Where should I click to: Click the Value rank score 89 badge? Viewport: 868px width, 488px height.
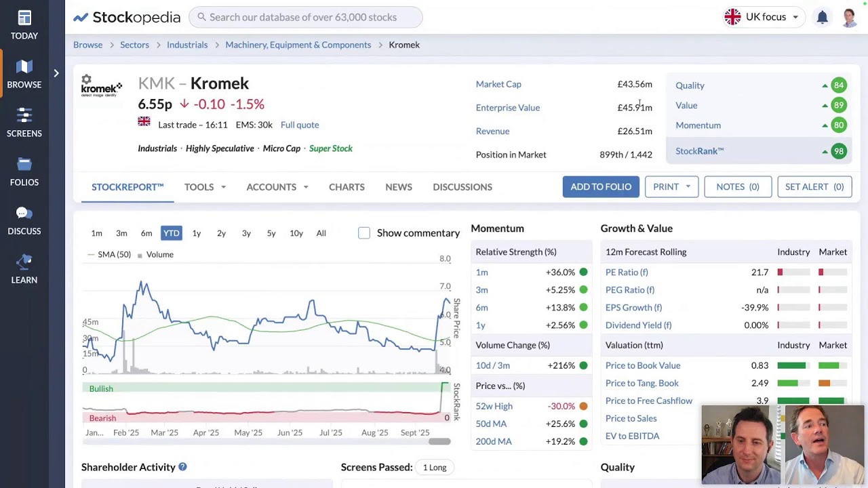(x=839, y=105)
